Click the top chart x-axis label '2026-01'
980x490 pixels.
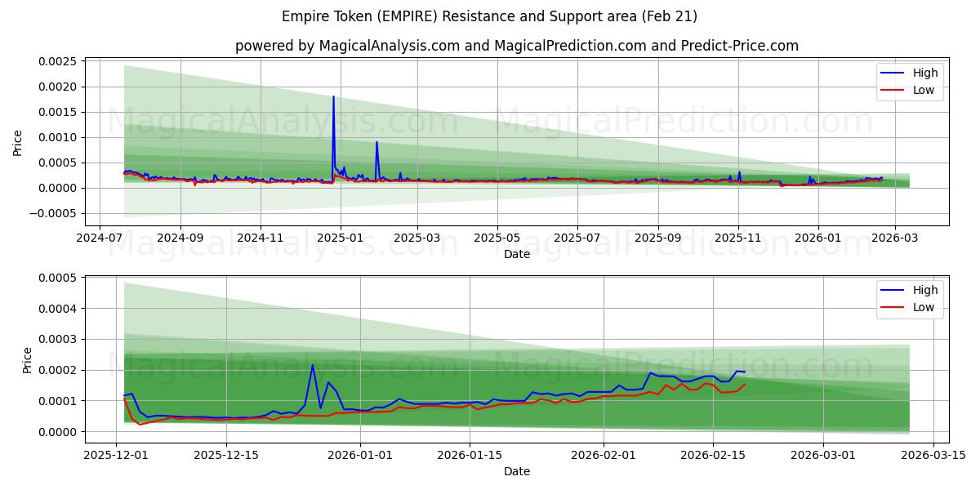(818, 237)
